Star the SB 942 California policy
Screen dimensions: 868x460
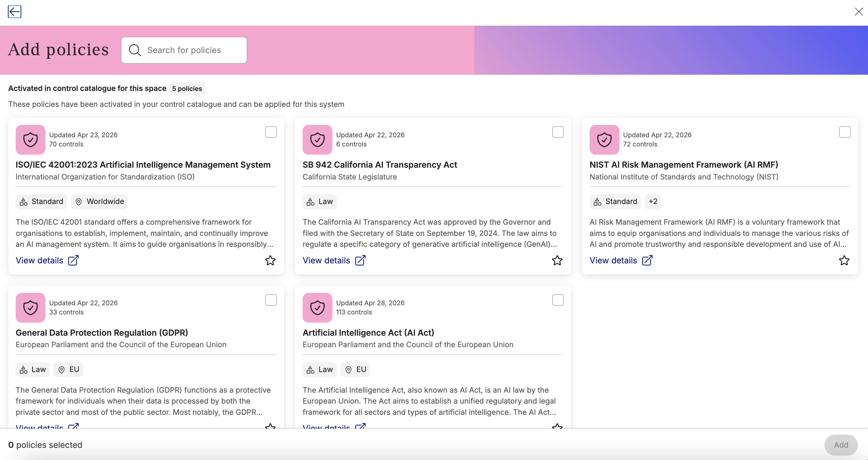(557, 260)
